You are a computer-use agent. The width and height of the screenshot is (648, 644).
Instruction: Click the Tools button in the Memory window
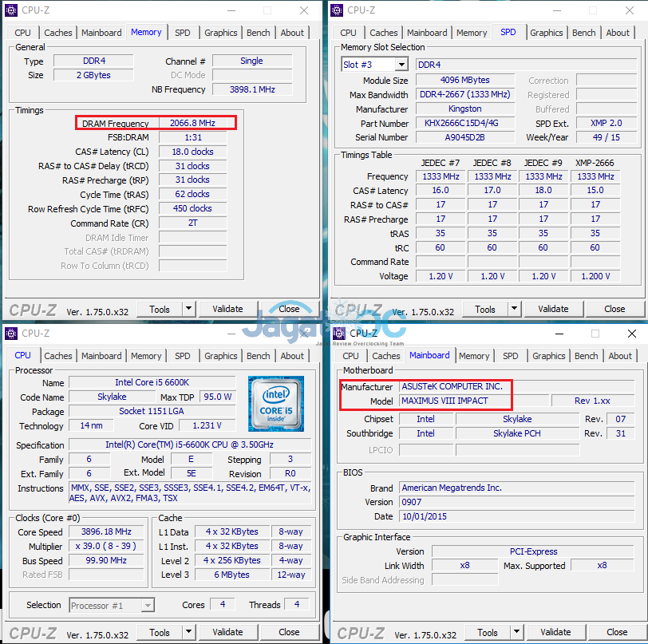pyautogui.click(x=160, y=309)
